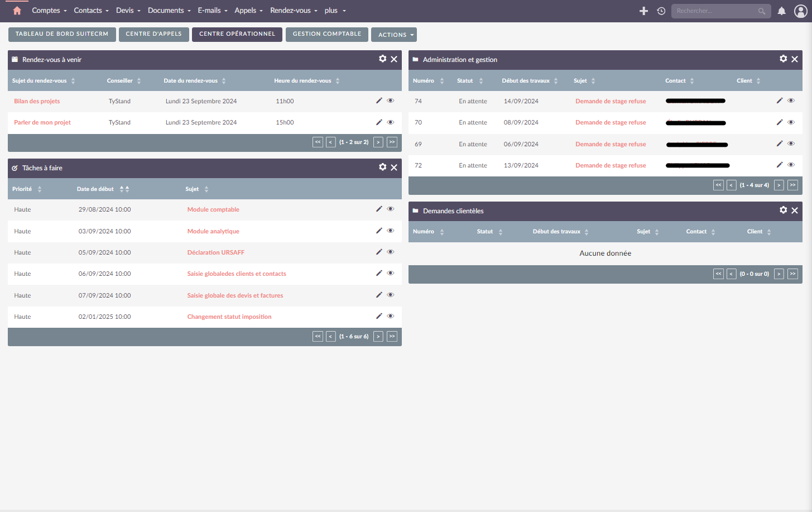812x512 pixels.
Task: Switch to CENTRE OPÉRATIONNEL tab
Action: 237,34
